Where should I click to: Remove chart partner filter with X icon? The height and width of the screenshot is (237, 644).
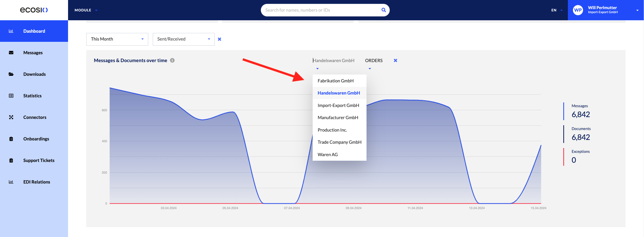[x=395, y=60]
